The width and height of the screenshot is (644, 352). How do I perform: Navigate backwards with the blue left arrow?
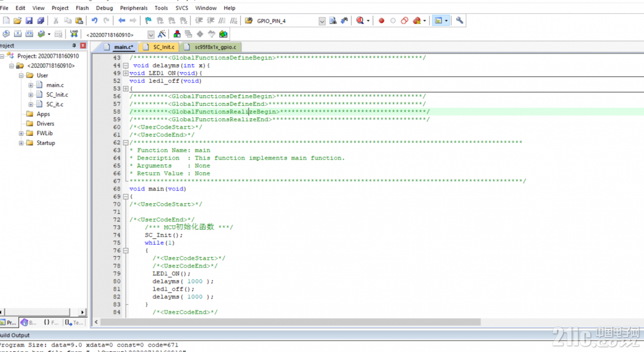click(122, 20)
